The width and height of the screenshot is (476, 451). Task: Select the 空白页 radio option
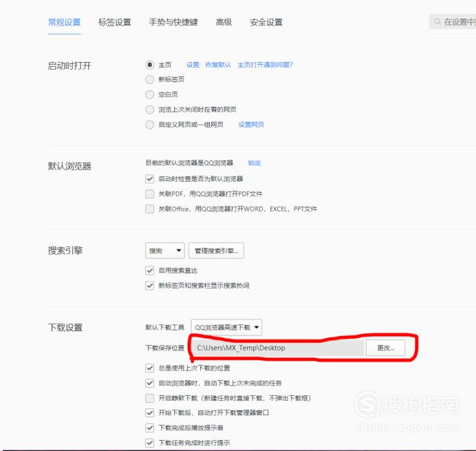pos(150,94)
